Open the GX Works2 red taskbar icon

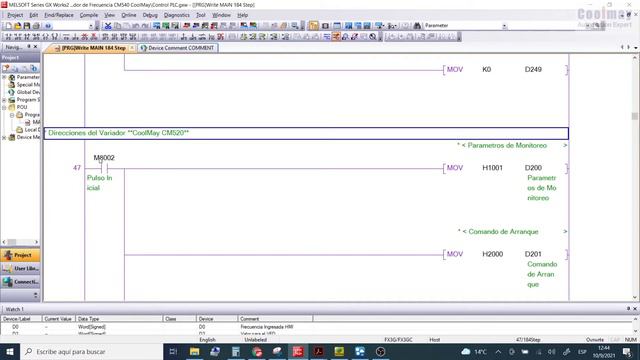tap(298, 351)
